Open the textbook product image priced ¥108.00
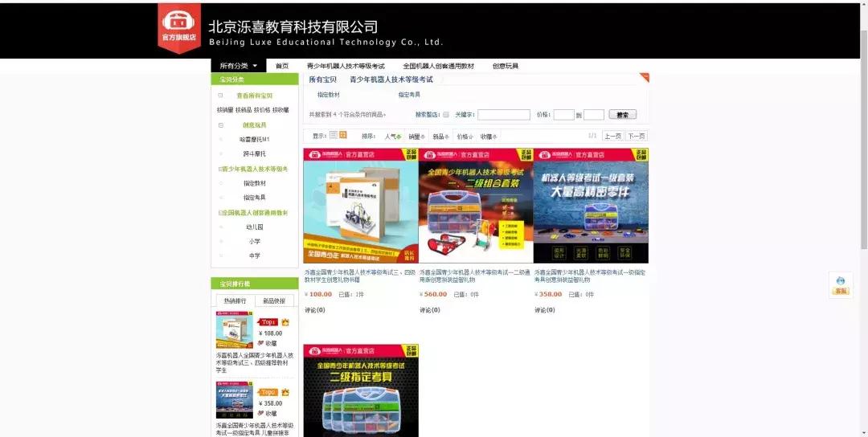Viewport: 868px width, 437px height. tap(361, 205)
